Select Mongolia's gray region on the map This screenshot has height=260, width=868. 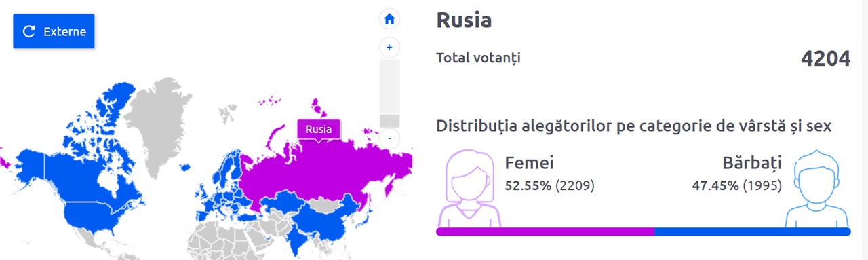[x=323, y=203]
